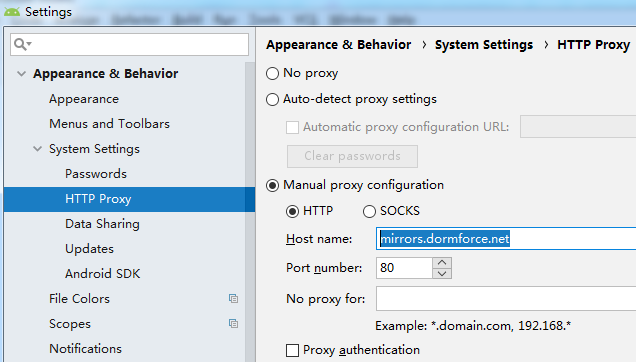
Task: Click the No proxy for input field
Action: pyautogui.click(x=506, y=299)
